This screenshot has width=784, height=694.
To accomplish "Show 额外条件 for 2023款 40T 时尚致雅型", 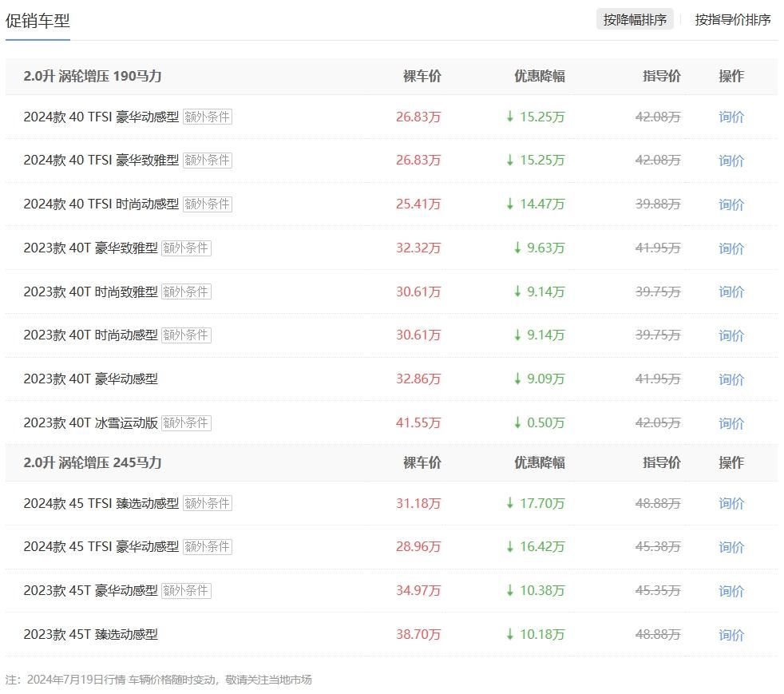I will [186, 291].
